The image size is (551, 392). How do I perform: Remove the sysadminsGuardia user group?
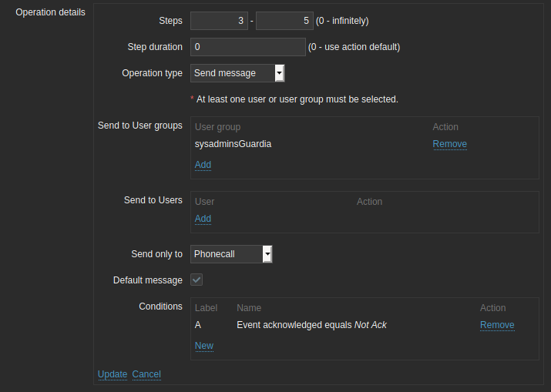(x=449, y=144)
